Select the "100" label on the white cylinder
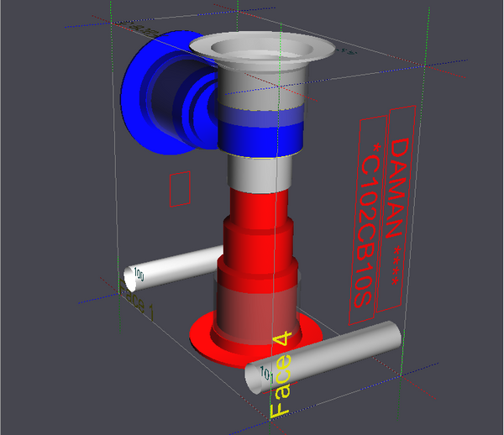Viewport: 504px width, 435px height. tap(139, 274)
